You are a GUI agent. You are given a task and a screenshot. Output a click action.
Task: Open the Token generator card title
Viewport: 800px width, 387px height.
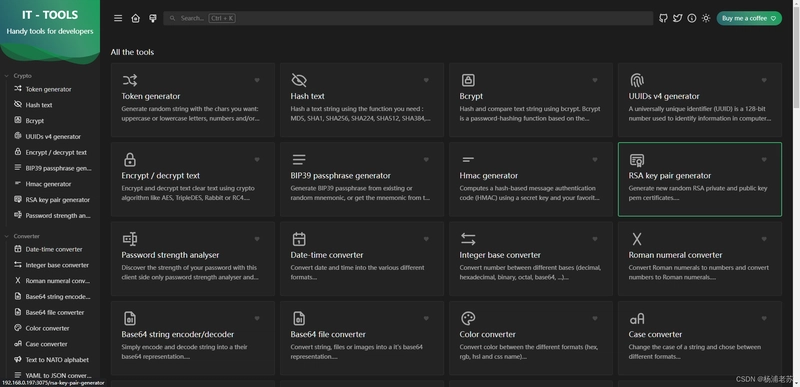tap(151, 96)
